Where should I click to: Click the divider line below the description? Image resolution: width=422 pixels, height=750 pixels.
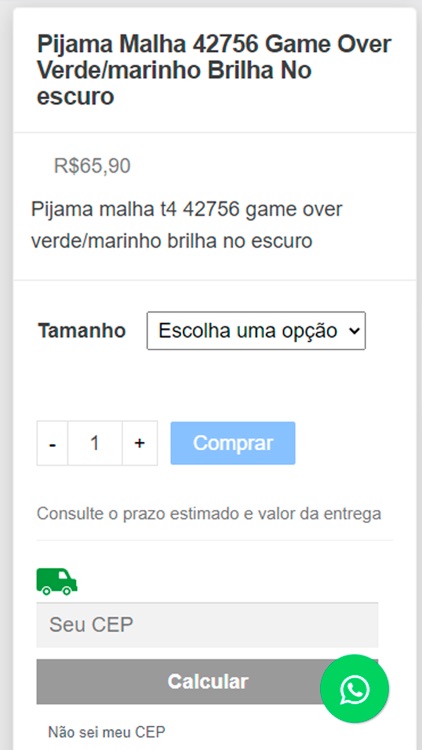tap(215, 280)
